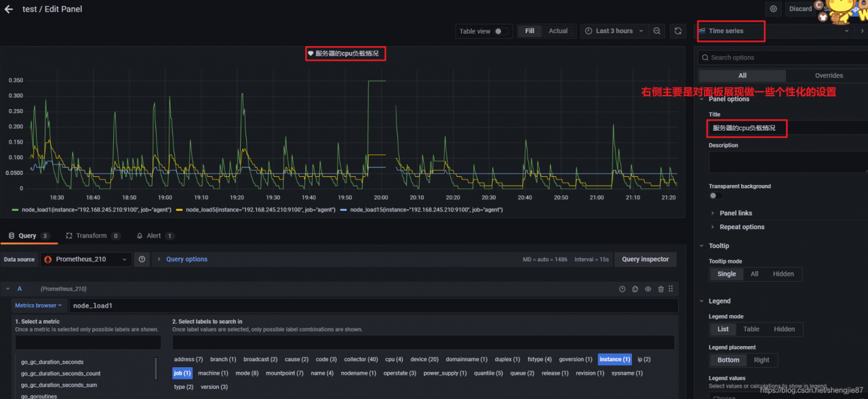The height and width of the screenshot is (399, 868).
Task: Click the search icon in options
Action: (x=705, y=58)
